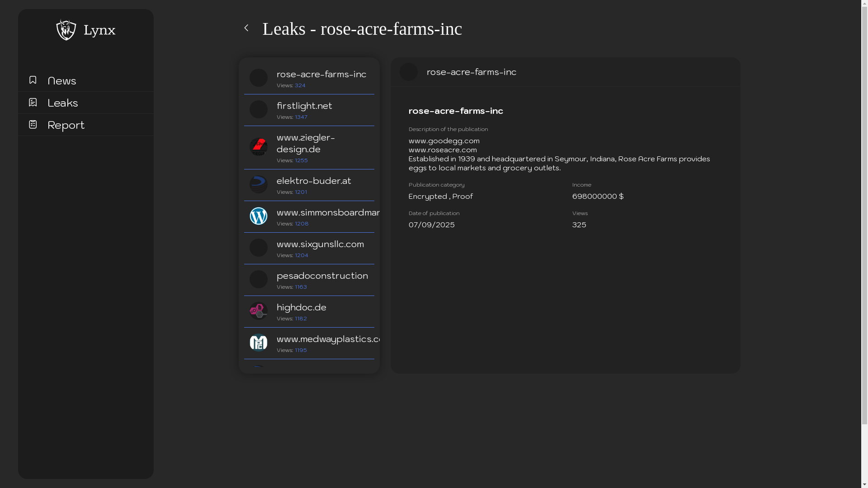The width and height of the screenshot is (868, 488).
Task: Click the News bookmark icon
Action: pyautogui.click(x=33, y=80)
